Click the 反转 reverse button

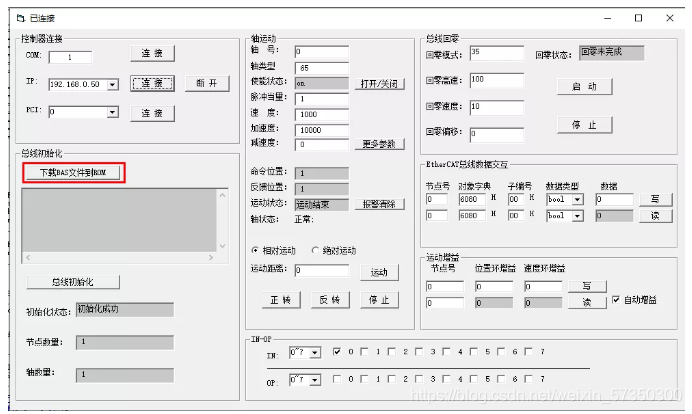tap(331, 300)
